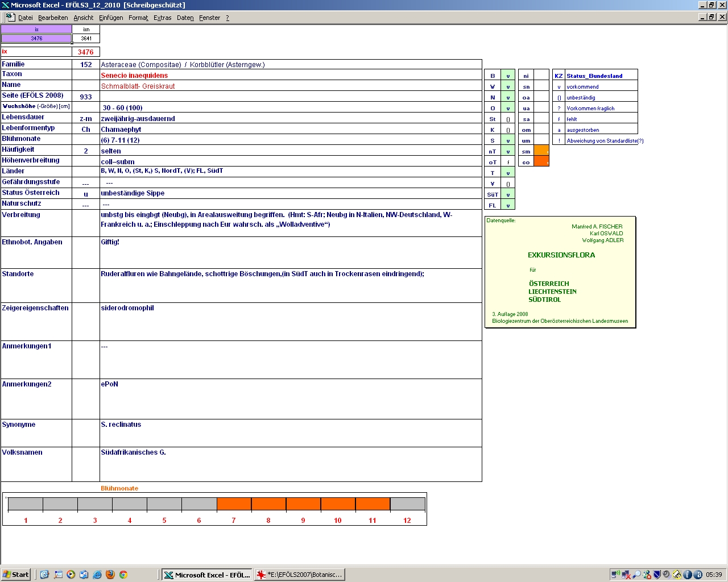Launch Firefox from the quick launch
This screenshot has width=728, height=582.
(110, 575)
